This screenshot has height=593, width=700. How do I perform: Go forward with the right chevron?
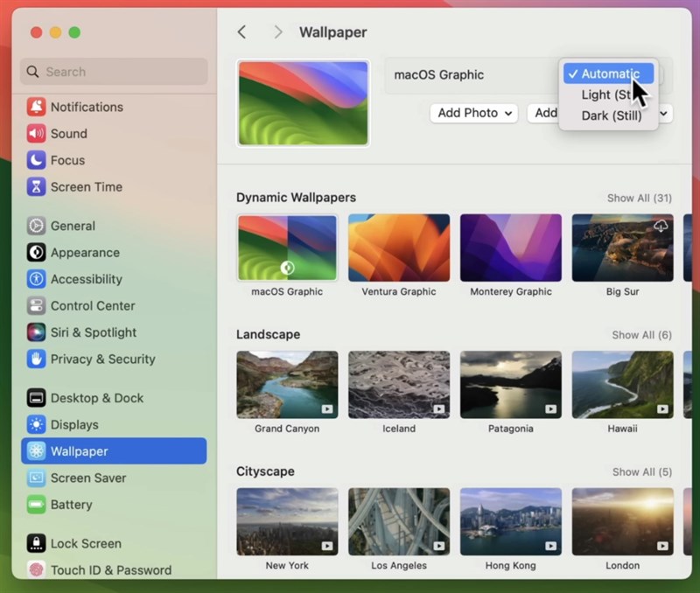point(278,32)
